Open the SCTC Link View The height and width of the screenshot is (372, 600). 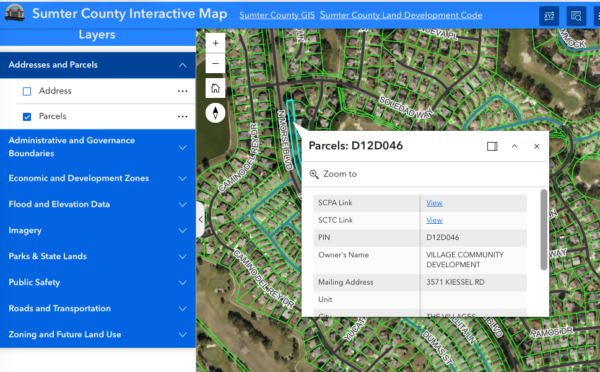(x=434, y=220)
